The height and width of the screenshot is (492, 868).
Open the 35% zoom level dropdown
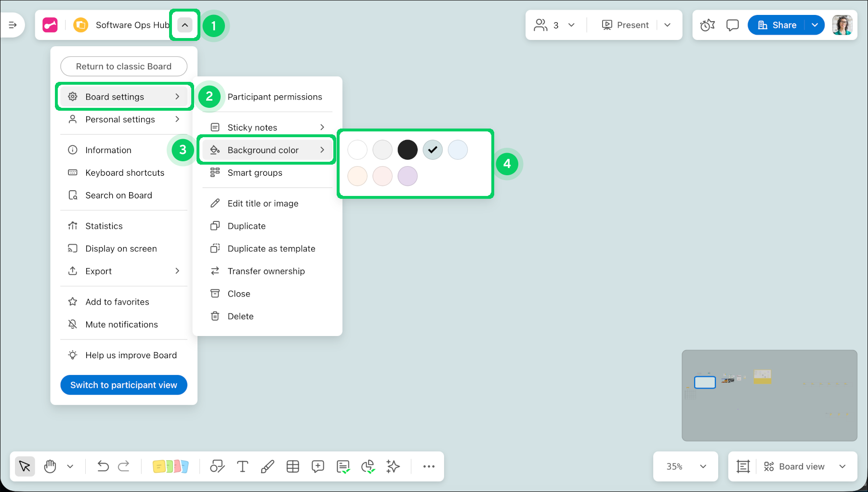(x=685, y=466)
